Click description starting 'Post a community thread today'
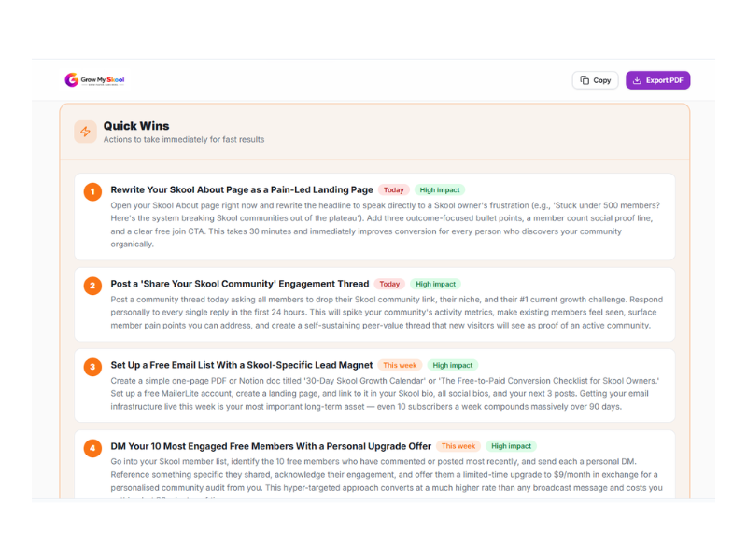The image size is (747, 560). (387, 313)
